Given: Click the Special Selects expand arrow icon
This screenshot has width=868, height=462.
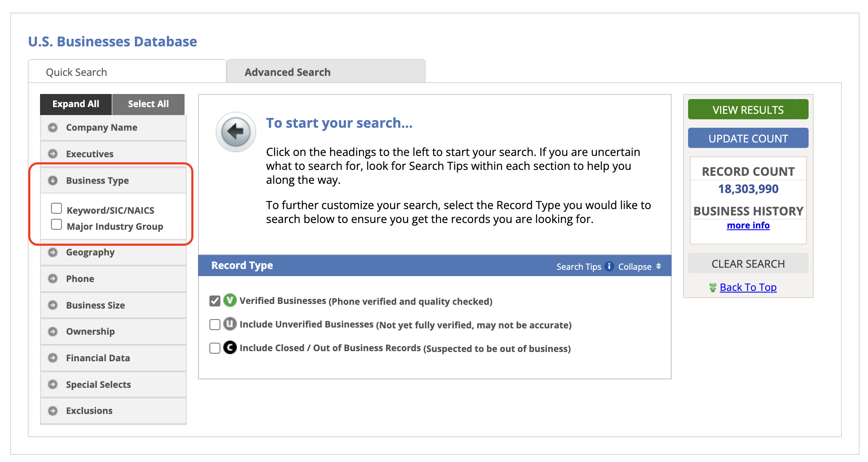Looking at the screenshot, I should tap(53, 384).
